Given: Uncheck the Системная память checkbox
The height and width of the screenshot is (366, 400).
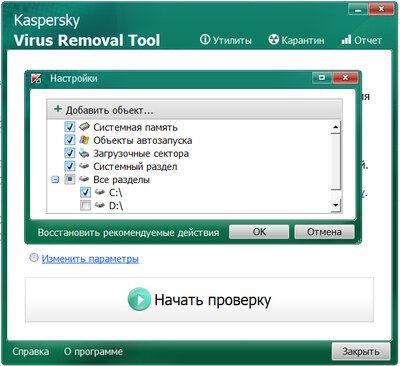Looking at the screenshot, I should click(70, 127).
